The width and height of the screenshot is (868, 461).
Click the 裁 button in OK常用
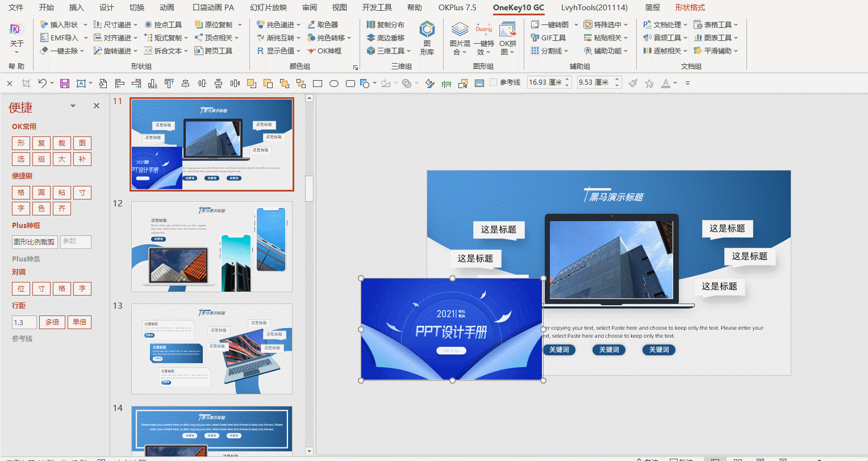[x=62, y=143]
